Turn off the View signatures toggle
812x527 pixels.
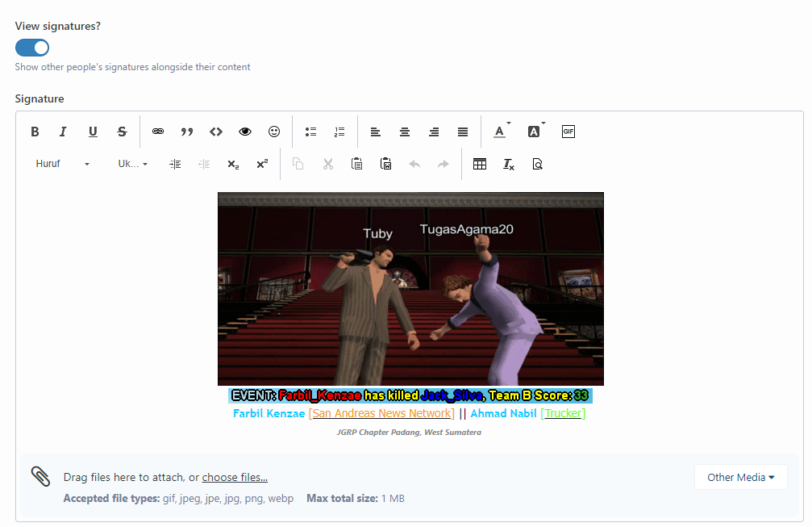[x=32, y=48]
